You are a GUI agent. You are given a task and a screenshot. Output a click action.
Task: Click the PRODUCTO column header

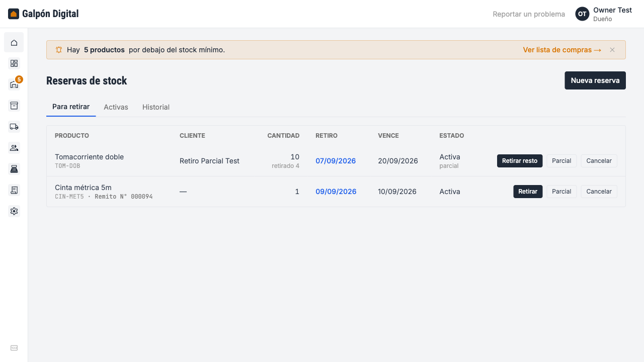[x=72, y=136]
